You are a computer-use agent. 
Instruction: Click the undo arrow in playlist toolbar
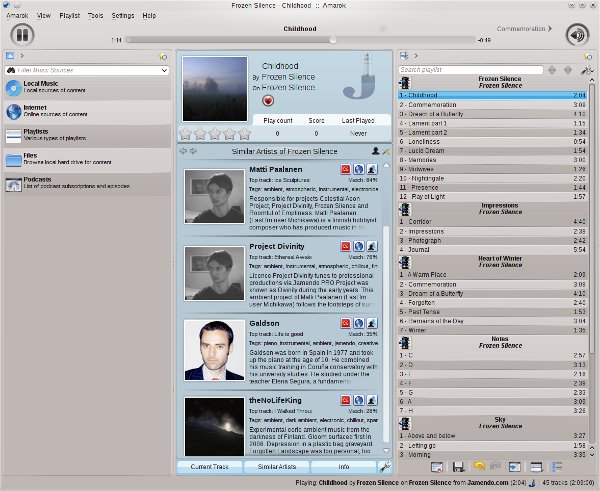coord(478,467)
